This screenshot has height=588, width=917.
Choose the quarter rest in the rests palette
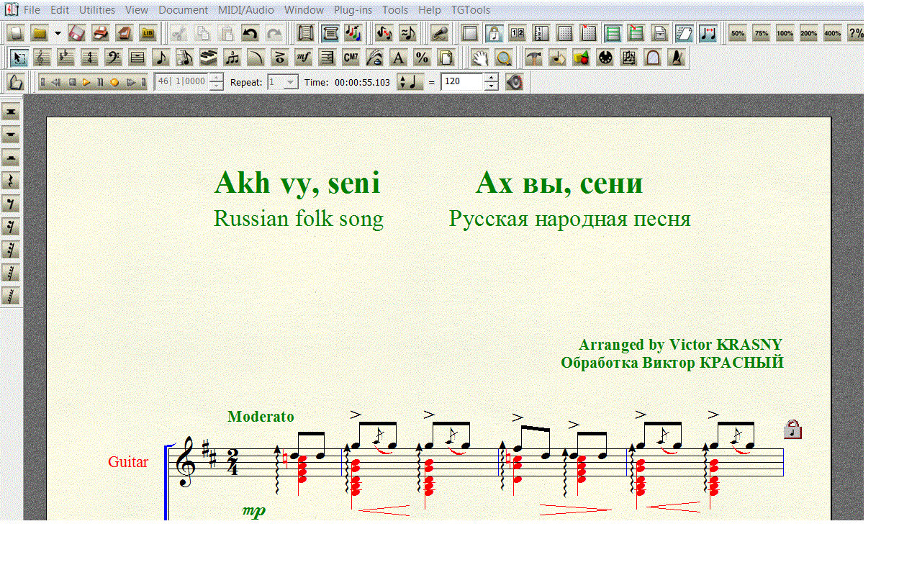click(x=11, y=181)
